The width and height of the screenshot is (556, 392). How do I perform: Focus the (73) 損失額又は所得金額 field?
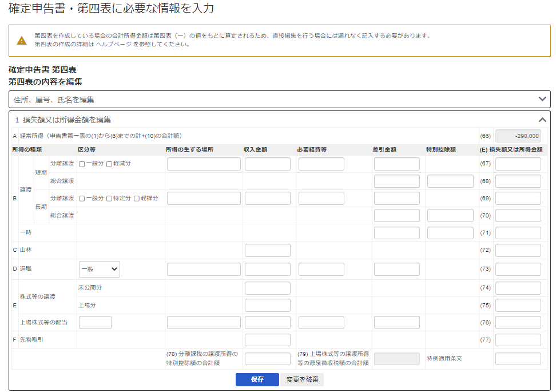pos(518,270)
